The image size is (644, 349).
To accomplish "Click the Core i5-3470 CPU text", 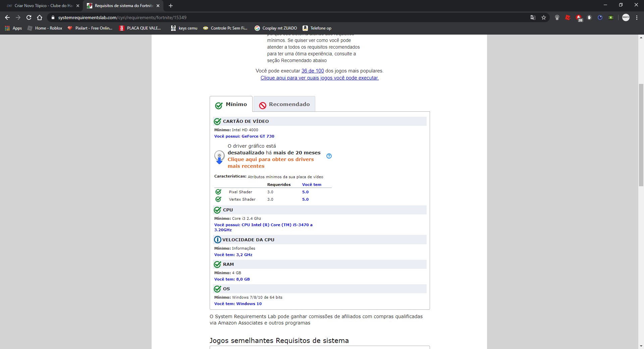I will pyautogui.click(x=263, y=227).
